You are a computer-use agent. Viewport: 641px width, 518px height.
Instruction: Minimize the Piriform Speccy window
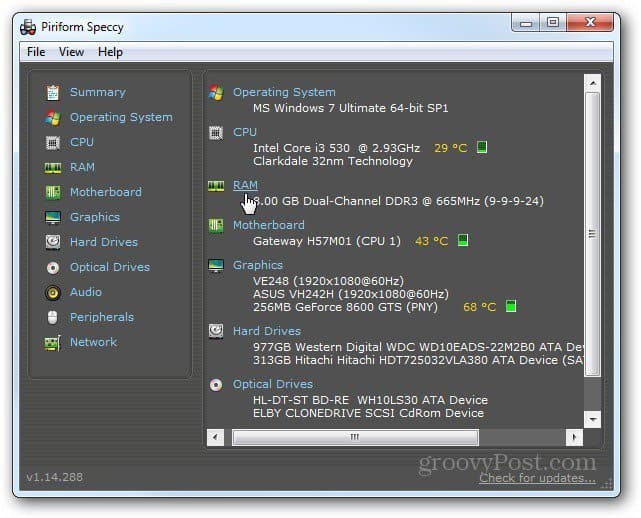(526, 22)
